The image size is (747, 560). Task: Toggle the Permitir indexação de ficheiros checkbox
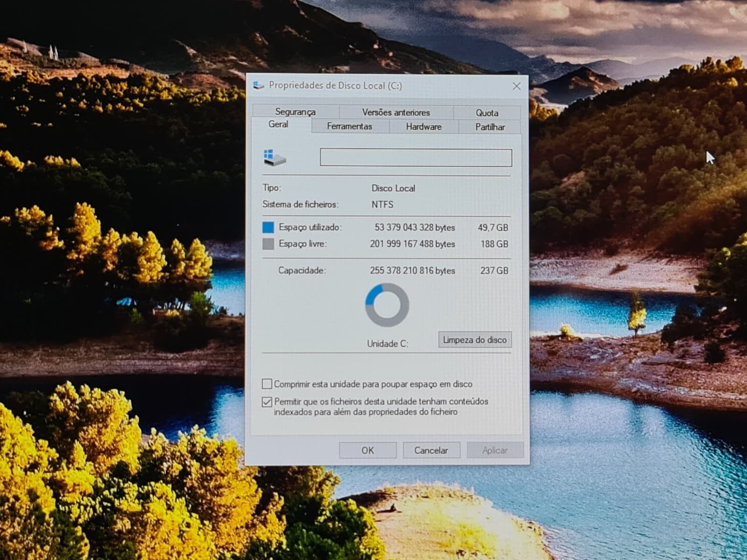tap(267, 402)
